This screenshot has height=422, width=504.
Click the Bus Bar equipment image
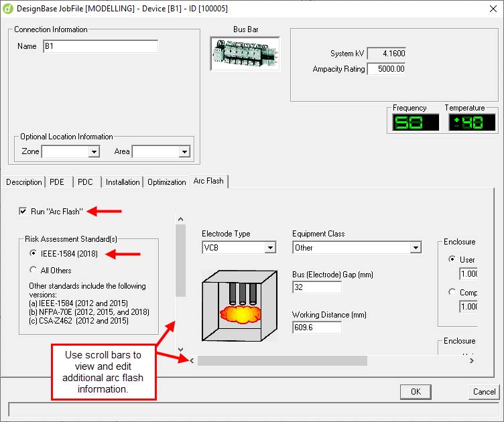click(x=245, y=54)
